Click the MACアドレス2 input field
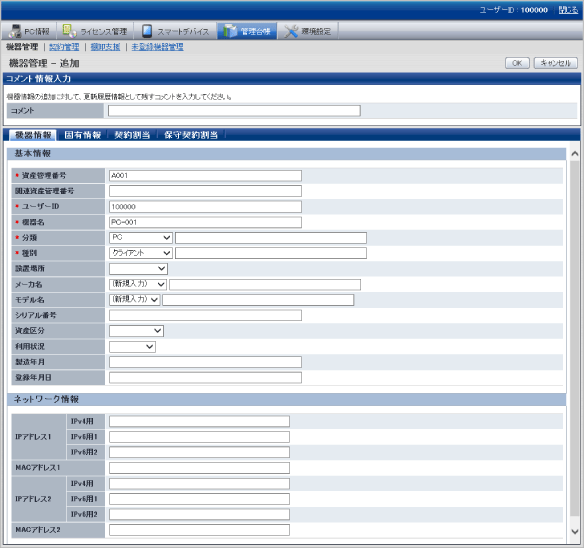Screen dimensions: 584x548 [x=199, y=530]
